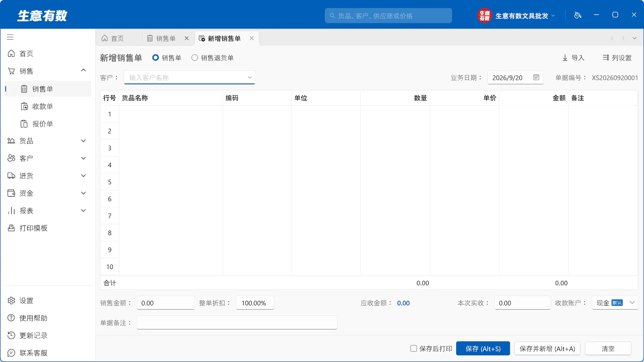The height and width of the screenshot is (362, 644).
Task: Expand the 进货 sidebar section
Action: 84,176
